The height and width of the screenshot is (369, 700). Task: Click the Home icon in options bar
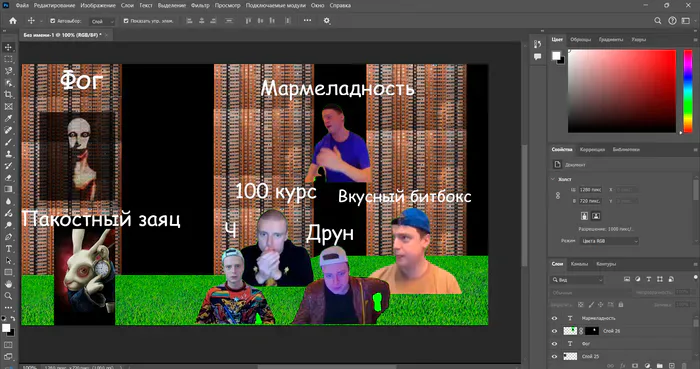click(13, 21)
